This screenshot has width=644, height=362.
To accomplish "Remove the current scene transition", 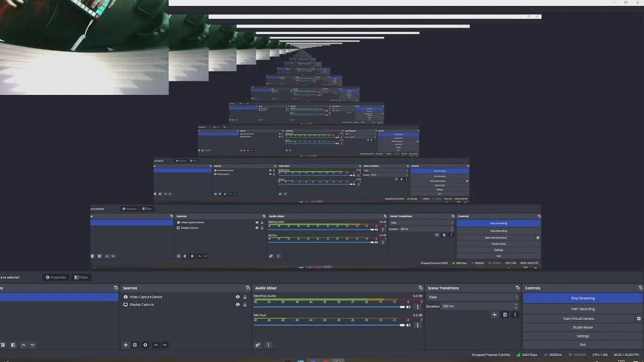I will tap(505, 315).
